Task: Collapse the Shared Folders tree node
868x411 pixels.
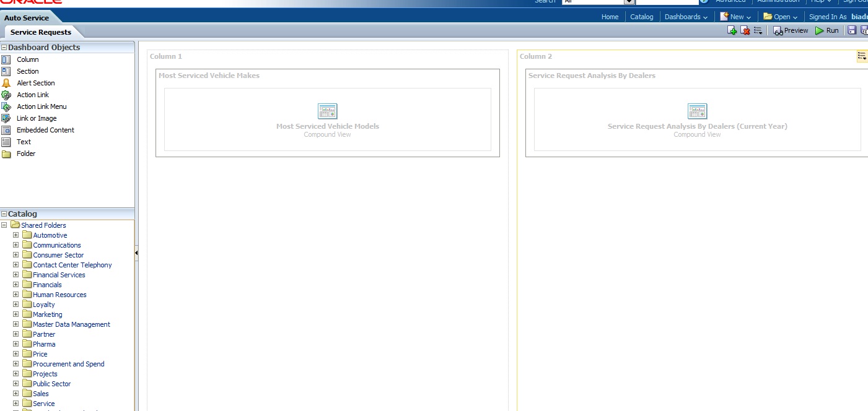Action: 4,225
